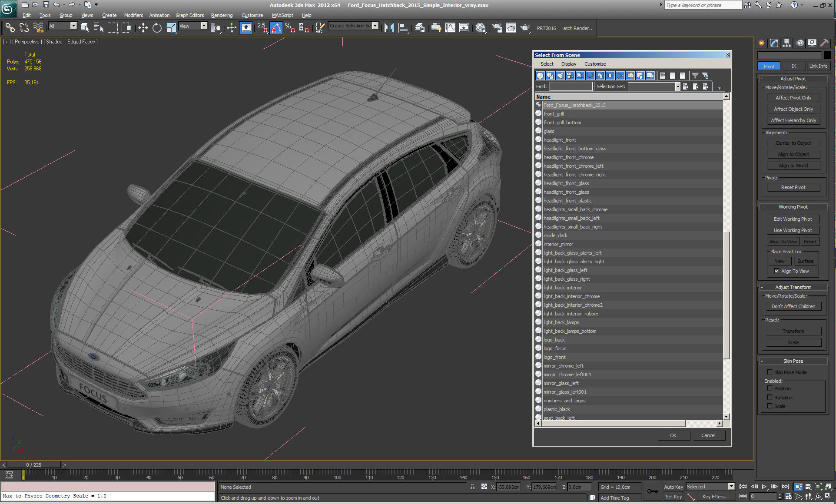
Task: Toggle Display Shapes filter in dialog
Action: [550, 76]
